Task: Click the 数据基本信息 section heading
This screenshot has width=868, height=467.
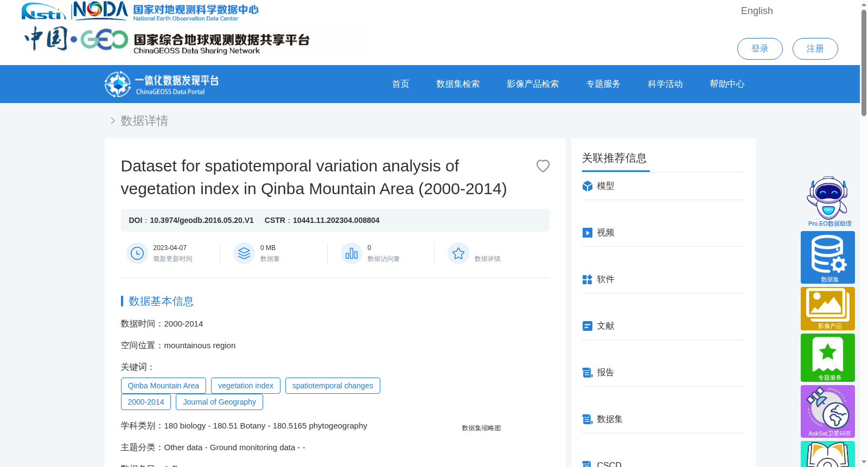Action: click(x=161, y=301)
